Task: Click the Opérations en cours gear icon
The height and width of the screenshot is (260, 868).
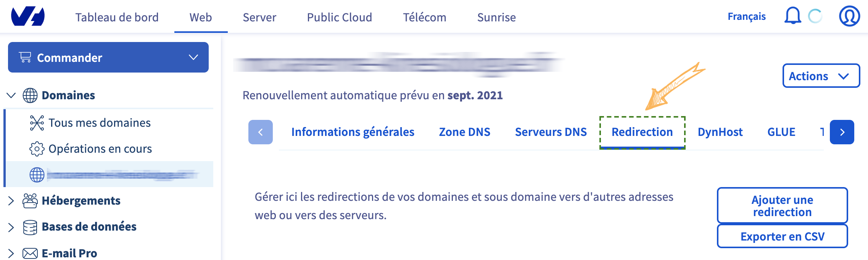Action: [37, 149]
